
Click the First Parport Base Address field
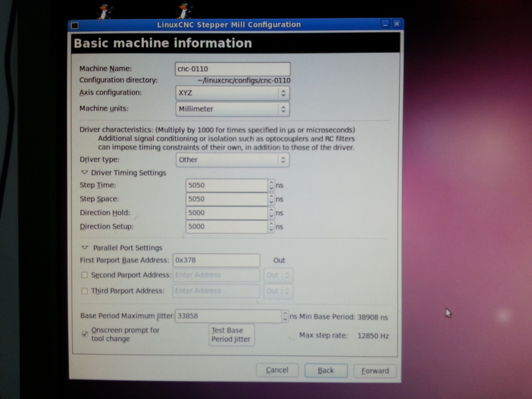(x=216, y=260)
